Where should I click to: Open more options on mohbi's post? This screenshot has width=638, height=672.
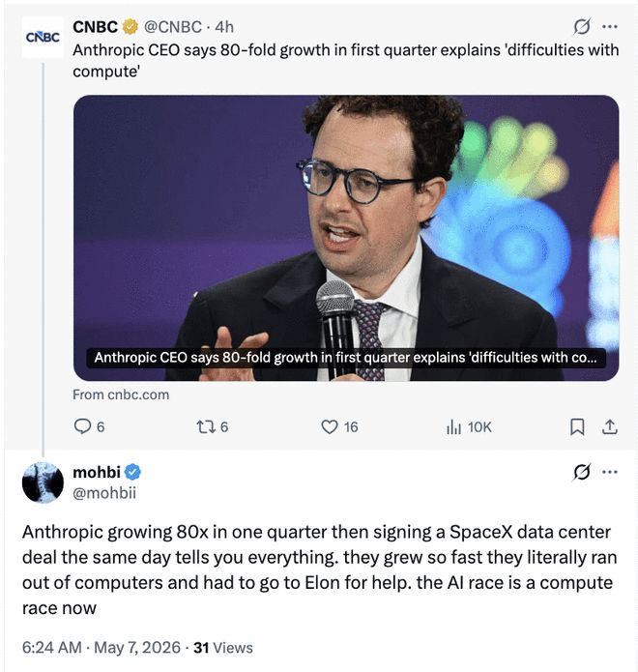(610, 472)
